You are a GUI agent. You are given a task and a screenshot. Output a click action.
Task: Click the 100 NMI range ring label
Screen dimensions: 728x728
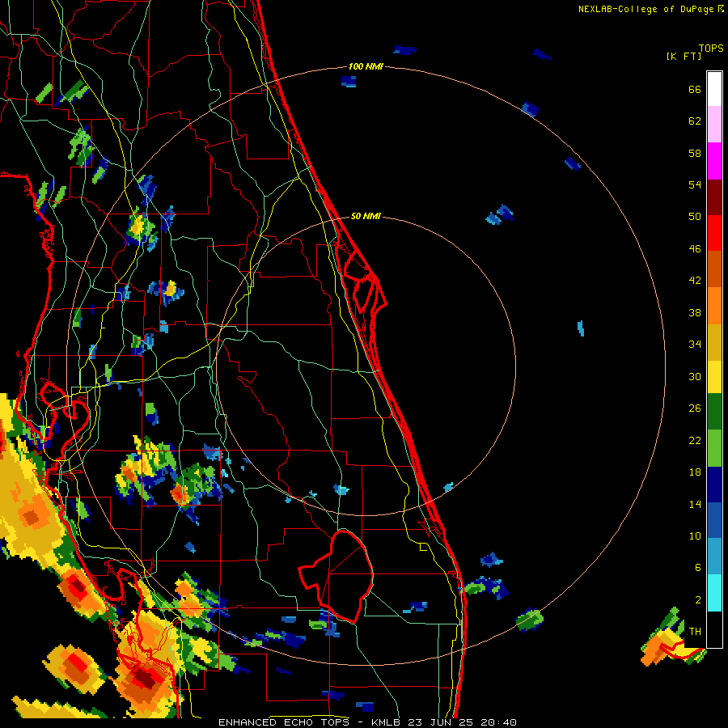tap(366, 66)
